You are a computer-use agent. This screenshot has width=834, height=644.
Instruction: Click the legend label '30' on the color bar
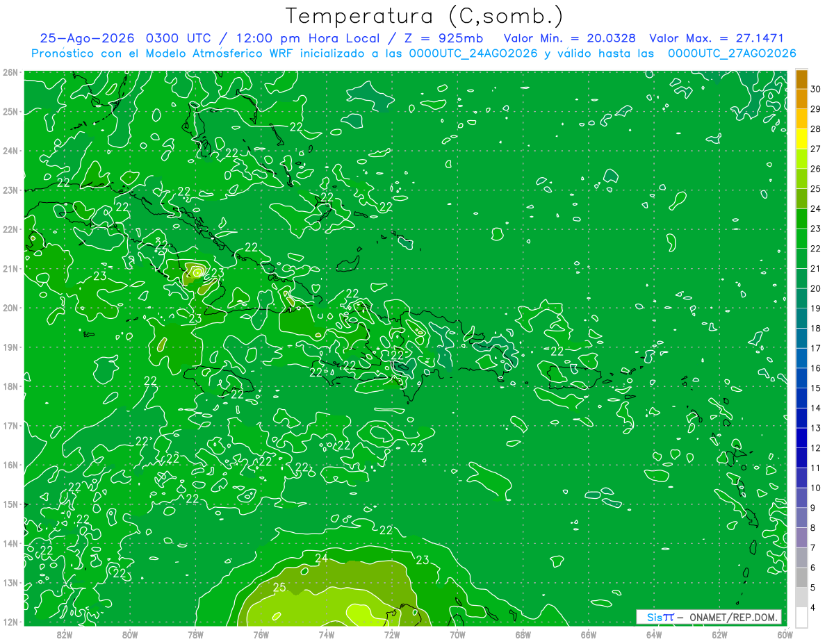pyautogui.click(x=816, y=89)
